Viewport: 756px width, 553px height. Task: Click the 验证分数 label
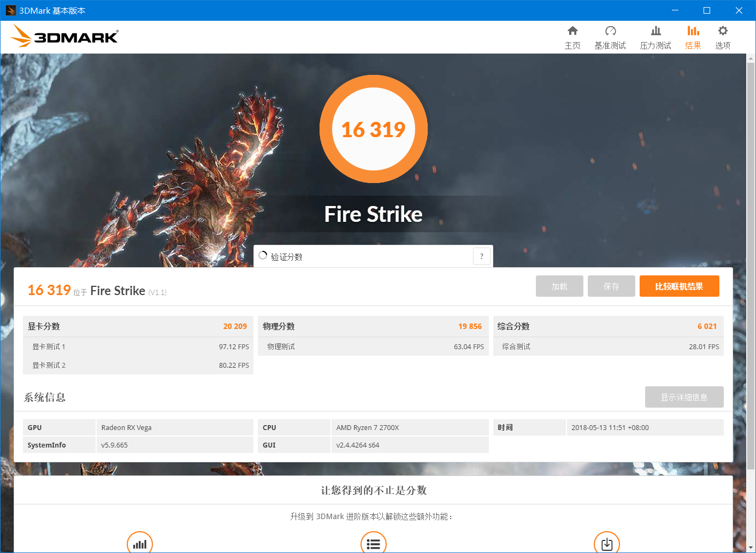point(287,256)
